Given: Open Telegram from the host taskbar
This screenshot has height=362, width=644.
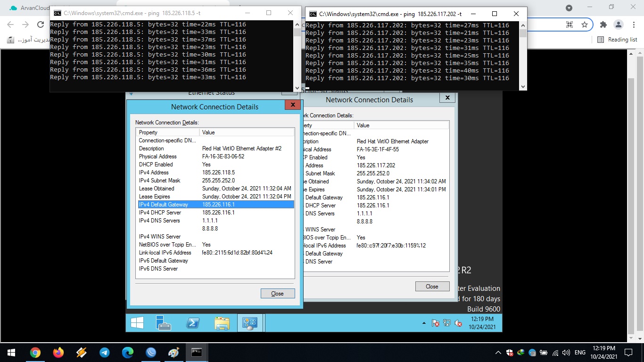Looking at the screenshot, I should point(105,353).
